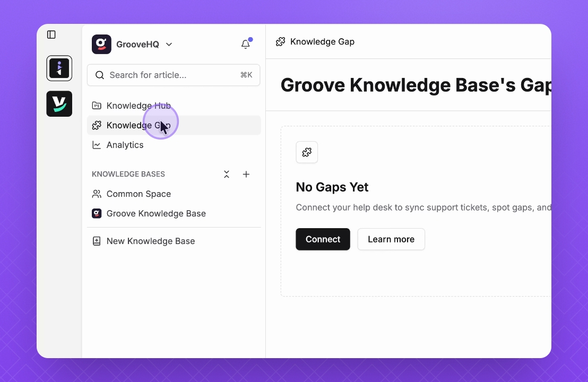Screen dimensions: 588x382
Task: Add a knowledge base with plus icon
Action: click(246, 174)
